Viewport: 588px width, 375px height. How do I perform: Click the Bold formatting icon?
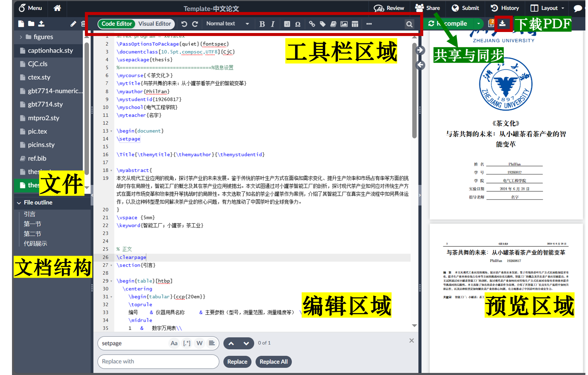coord(262,24)
